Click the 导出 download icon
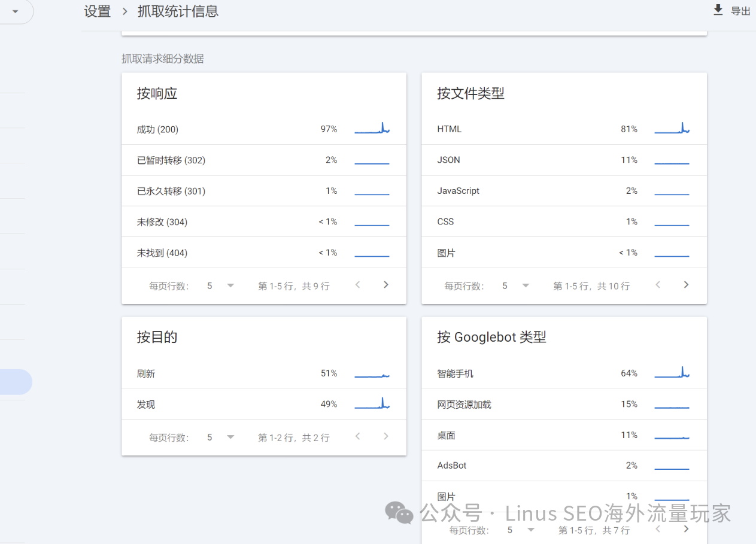The width and height of the screenshot is (756, 544). point(718,10)
